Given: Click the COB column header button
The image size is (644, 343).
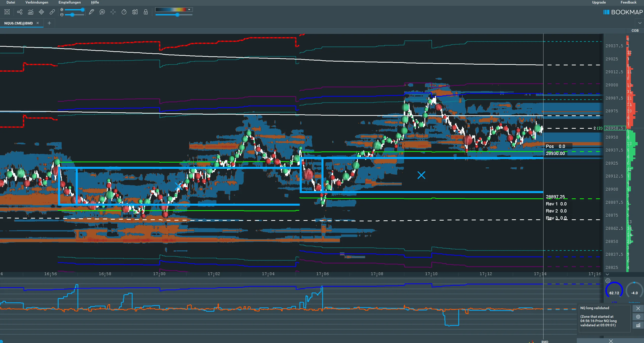Looking at the screenshot, I should (x=635, y=31).
